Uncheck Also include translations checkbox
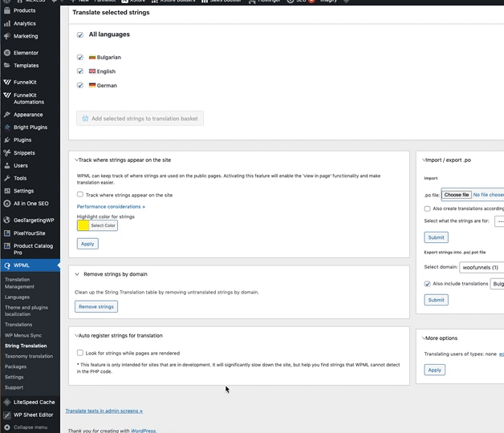 [x=427, y=284]
